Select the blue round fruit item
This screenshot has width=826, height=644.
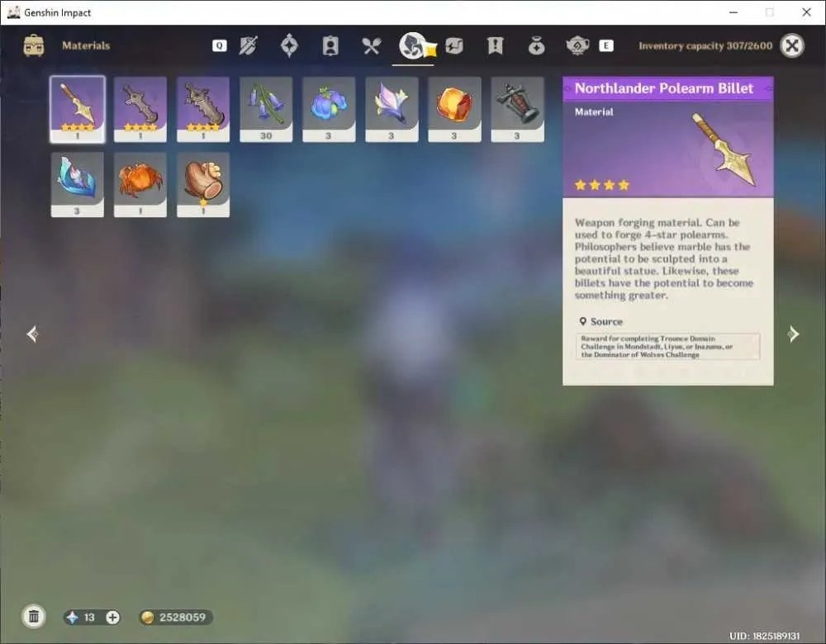tap(329, 109)
